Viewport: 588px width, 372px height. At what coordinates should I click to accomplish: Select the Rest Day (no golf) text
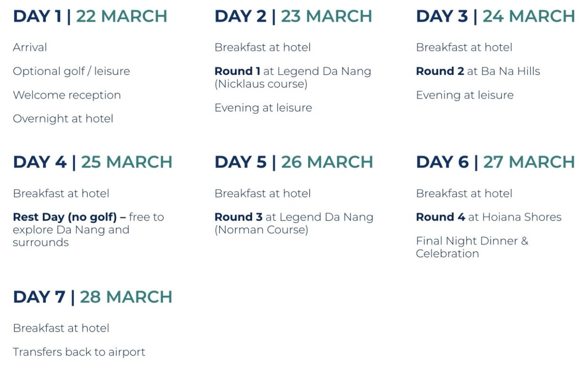pos(69,217)
